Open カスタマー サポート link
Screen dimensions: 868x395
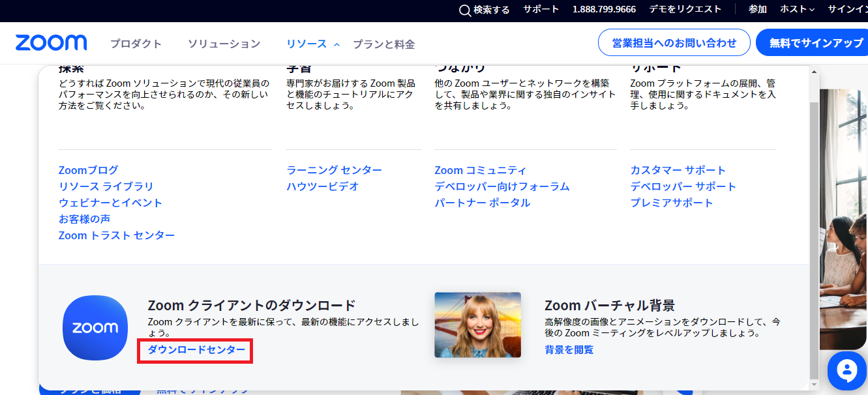point(678,170)
